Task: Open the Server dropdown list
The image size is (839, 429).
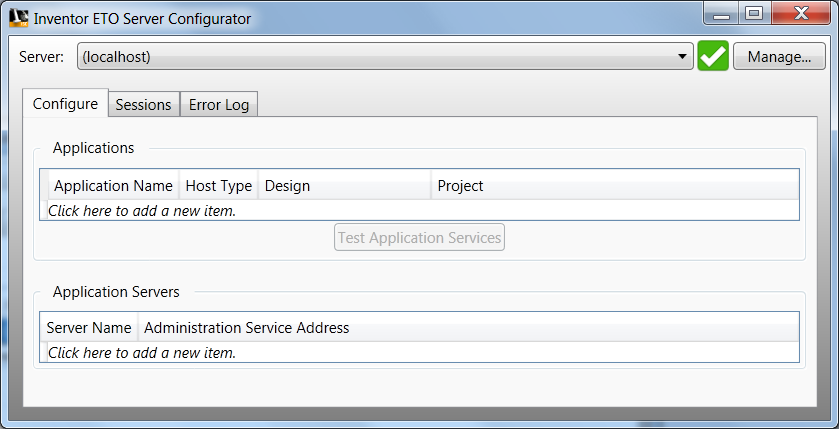Action: [684, 57]
